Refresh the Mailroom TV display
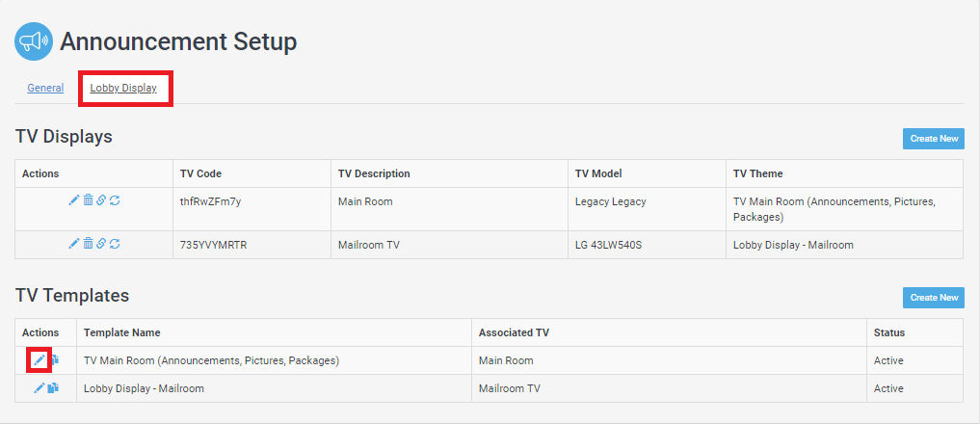Image resolution: width=980 pixels, height=424 pixels. [115, 244]
